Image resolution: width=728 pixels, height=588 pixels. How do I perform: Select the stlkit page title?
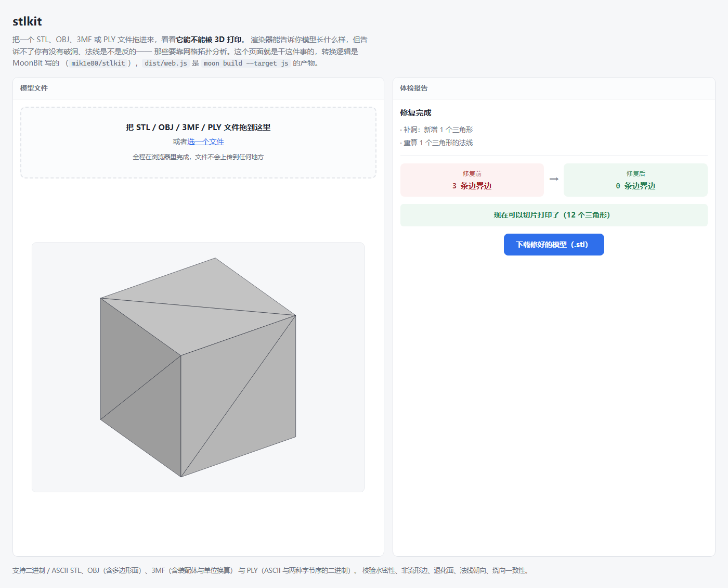point(27,21)
